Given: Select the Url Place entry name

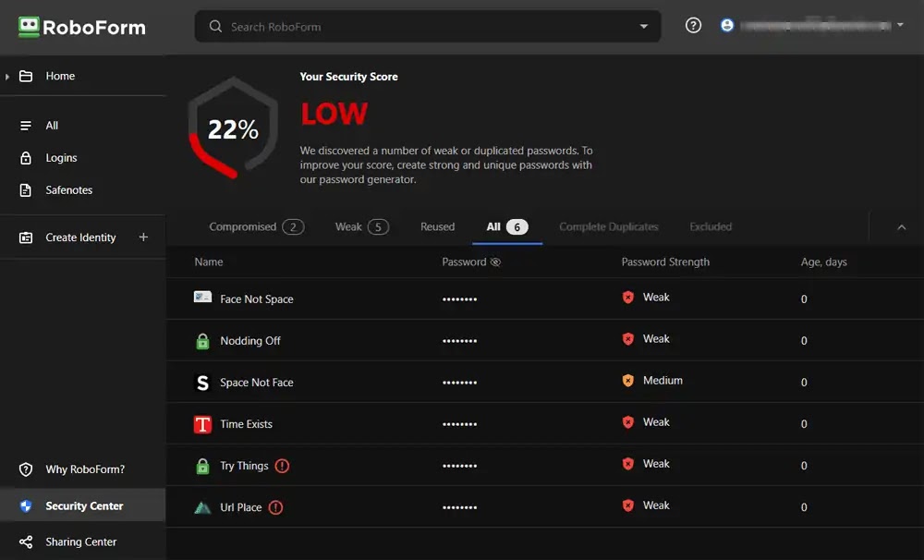Looking at the screenshot, I should coord(240,507).
